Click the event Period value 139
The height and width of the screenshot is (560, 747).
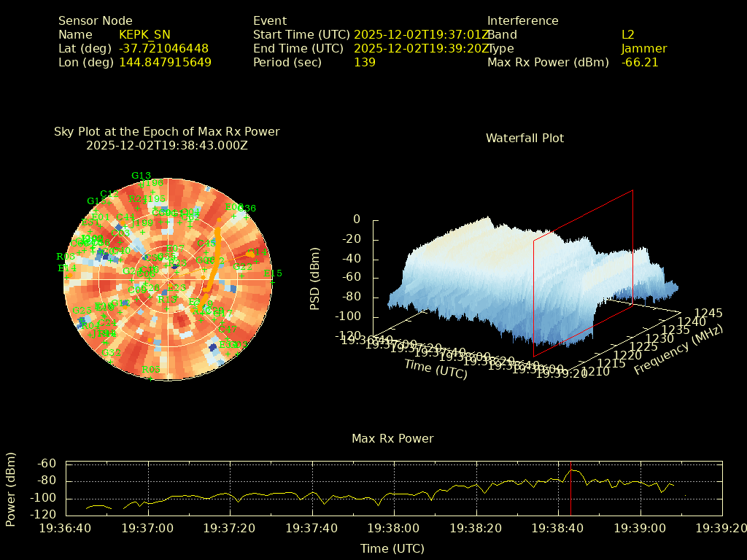tap(365, 62)
